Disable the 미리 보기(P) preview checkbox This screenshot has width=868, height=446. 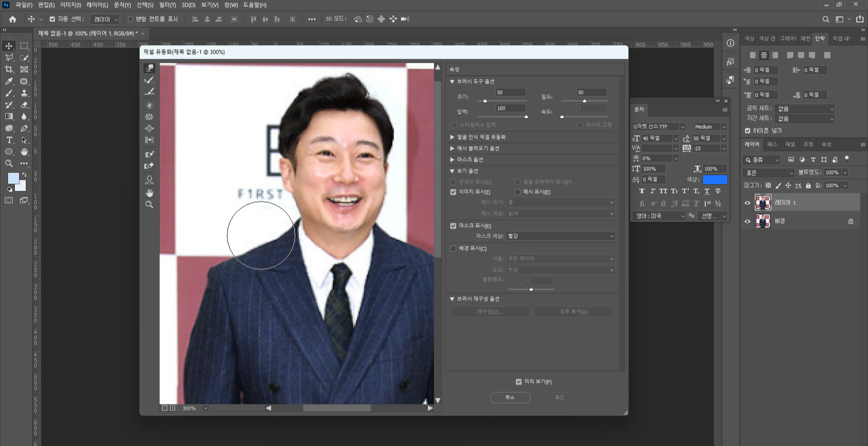(519, 381)
